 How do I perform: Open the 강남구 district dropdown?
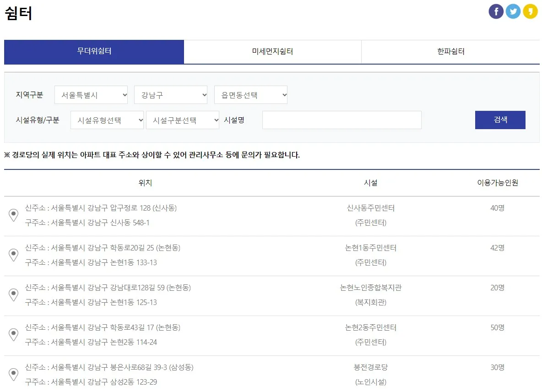(x=171, y=95)
